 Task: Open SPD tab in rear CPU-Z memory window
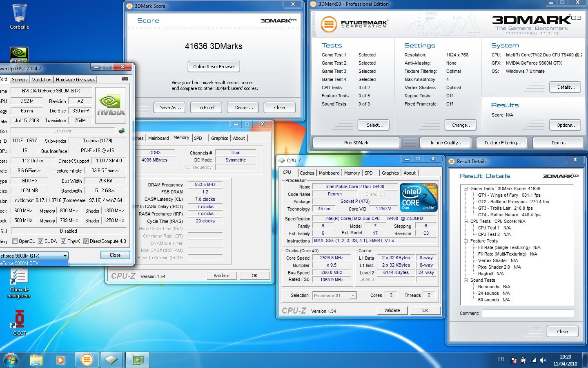[x=198, y=138]
